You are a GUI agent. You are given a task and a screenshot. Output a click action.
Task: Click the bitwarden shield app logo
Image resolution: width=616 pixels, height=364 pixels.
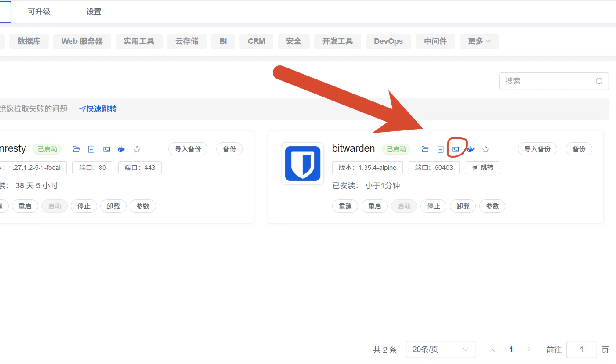[x=303, y=163]
